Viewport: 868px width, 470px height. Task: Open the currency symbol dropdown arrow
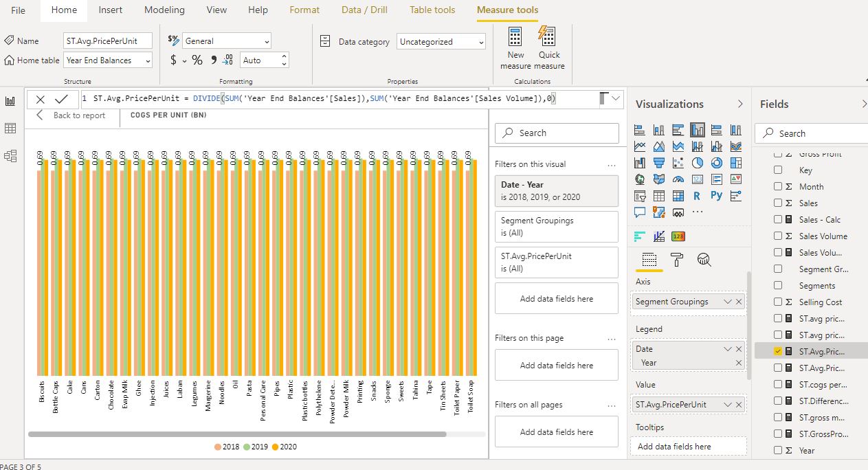point(184,61)
